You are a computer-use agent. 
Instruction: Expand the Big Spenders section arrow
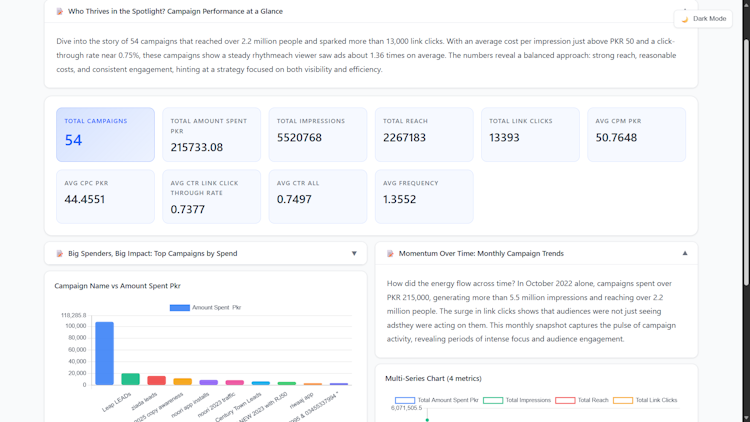[x=354, y=254]
